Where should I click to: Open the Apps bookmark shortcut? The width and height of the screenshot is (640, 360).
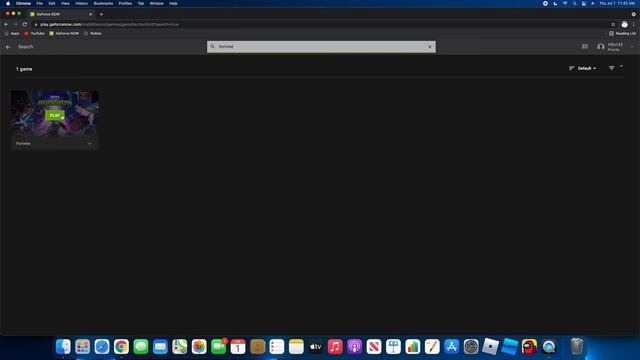coord(12,33)
